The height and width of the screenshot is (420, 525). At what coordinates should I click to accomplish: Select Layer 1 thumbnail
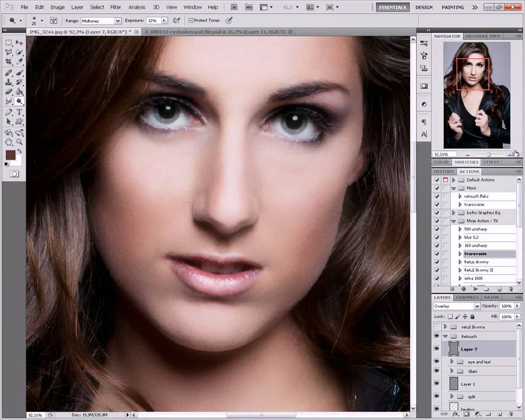tap(453, 383)
